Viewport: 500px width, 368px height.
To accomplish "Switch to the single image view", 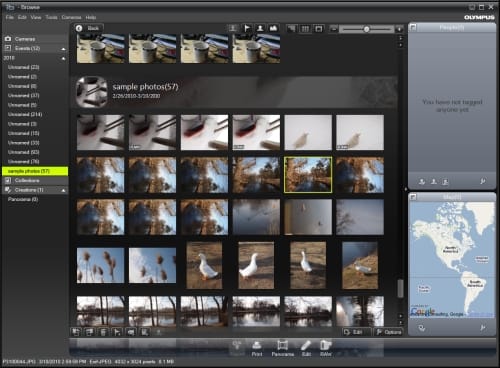I will 319,29.
